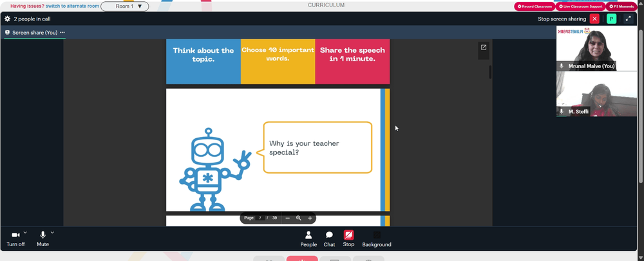Click the document vertical scrollbar
644x261 pixels.
coord(490,71)
